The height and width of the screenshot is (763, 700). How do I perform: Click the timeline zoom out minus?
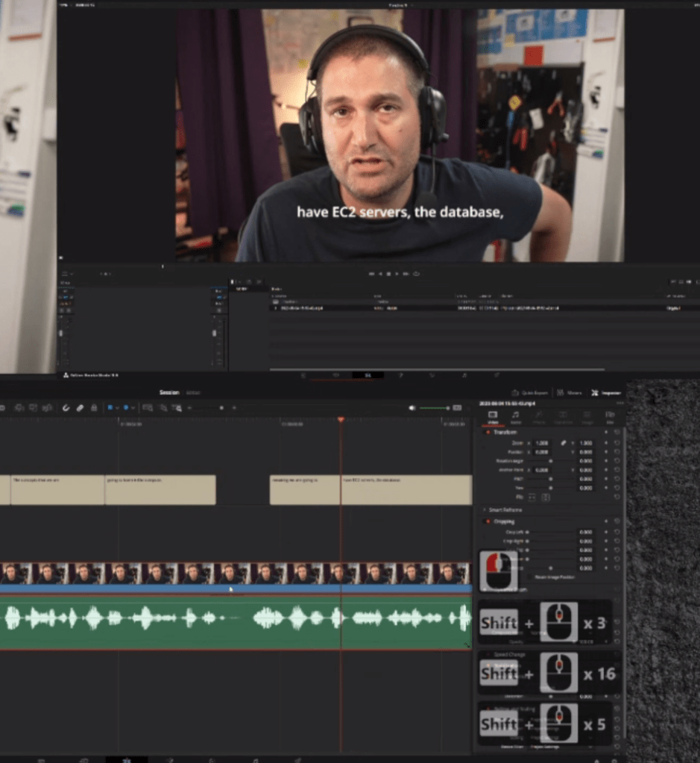pyautogui.click(x=190, y=408)
